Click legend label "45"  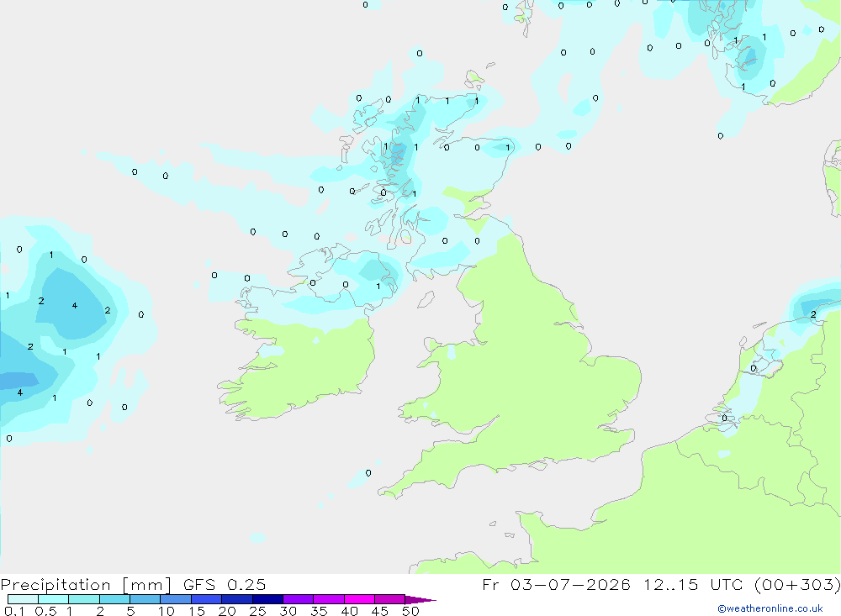(380, 611)
